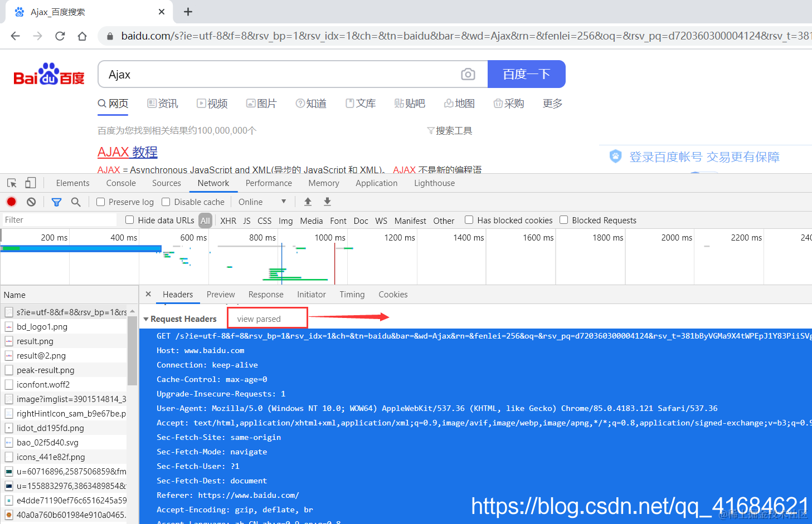This screenshot has height=524, width=812.
Task: Open the AJAX 教程 search result link
Action: click(127, 151)
